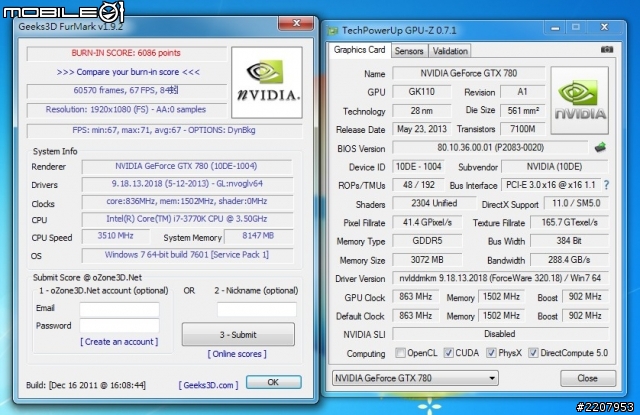Click the Shaders field 2304 Unified
640x415 pixels.
tap(434, 204)
